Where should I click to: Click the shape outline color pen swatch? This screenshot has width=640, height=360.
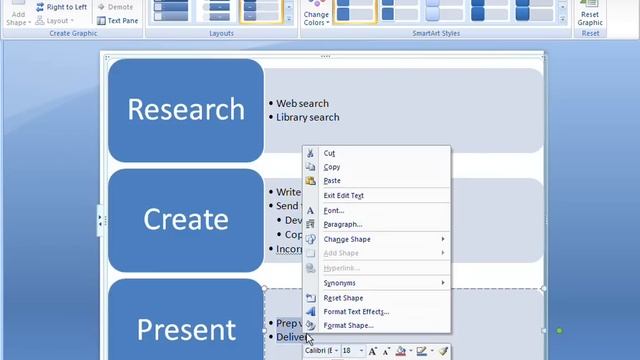422,351
